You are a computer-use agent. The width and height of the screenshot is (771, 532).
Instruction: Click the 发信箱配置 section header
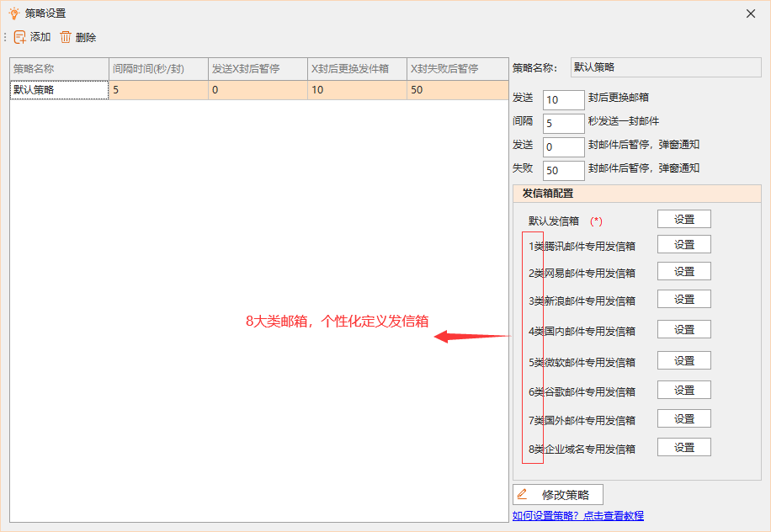[637, 194]
